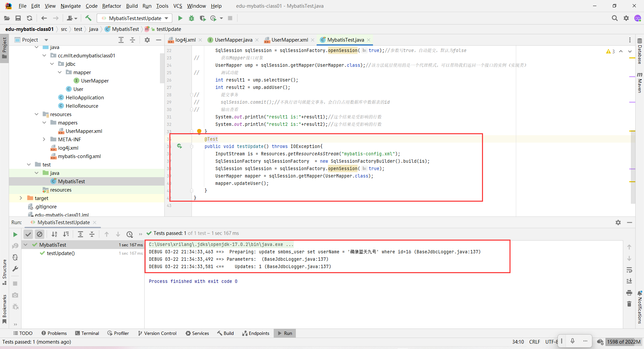Toggle show passed tests checkmark

pyautogui.click(x=29, y=234)
